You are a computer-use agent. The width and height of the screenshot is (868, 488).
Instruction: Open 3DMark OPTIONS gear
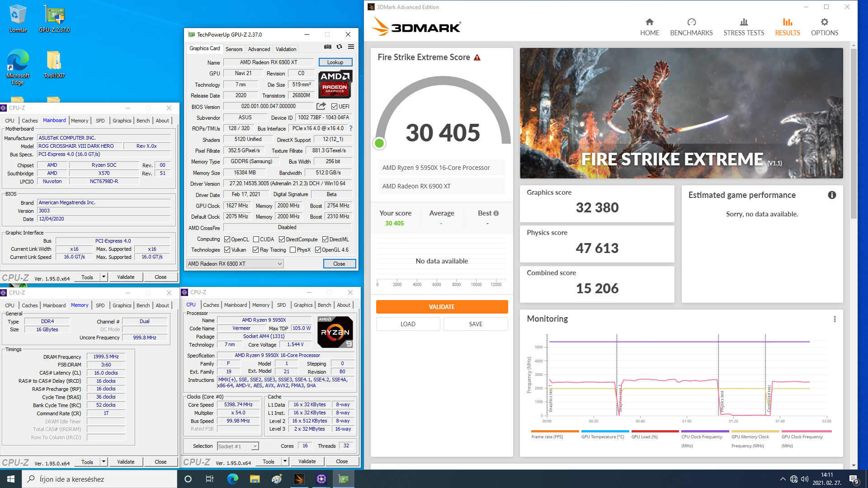pyautogui.click(x=825, y=27)
